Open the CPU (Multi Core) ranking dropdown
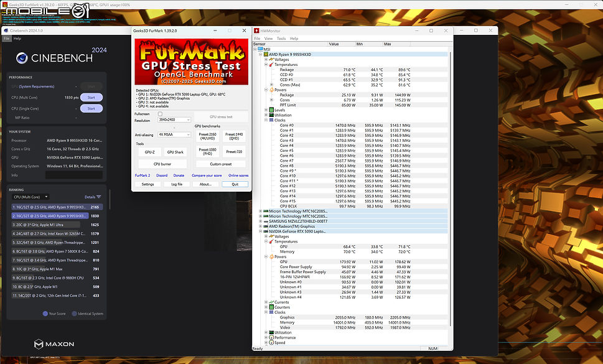603x364 pixels. (30, 197)
